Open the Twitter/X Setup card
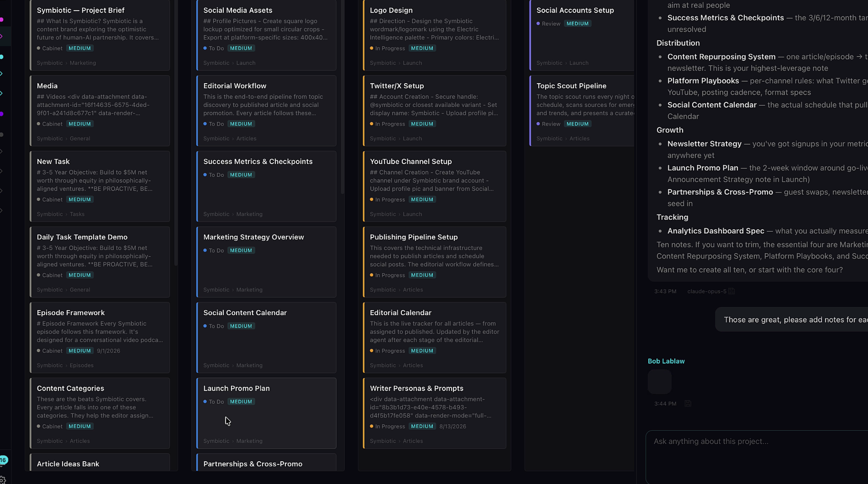This screenshot has width=868, height=484. click(434, 110)
